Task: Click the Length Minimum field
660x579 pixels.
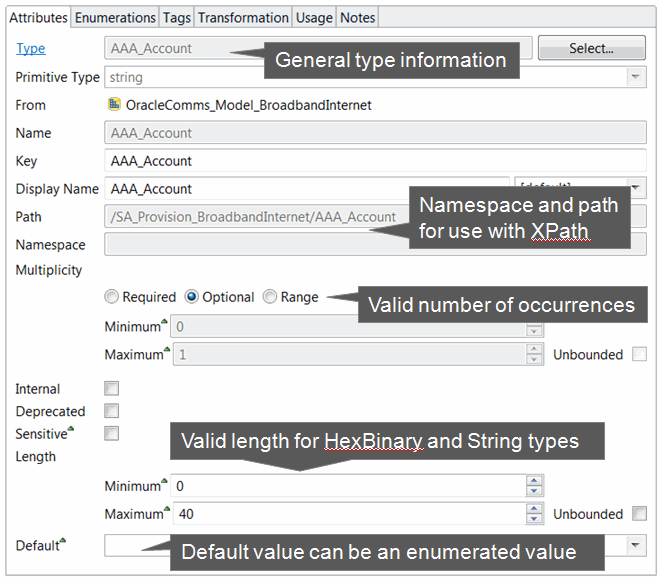Action: click(349, 486)
